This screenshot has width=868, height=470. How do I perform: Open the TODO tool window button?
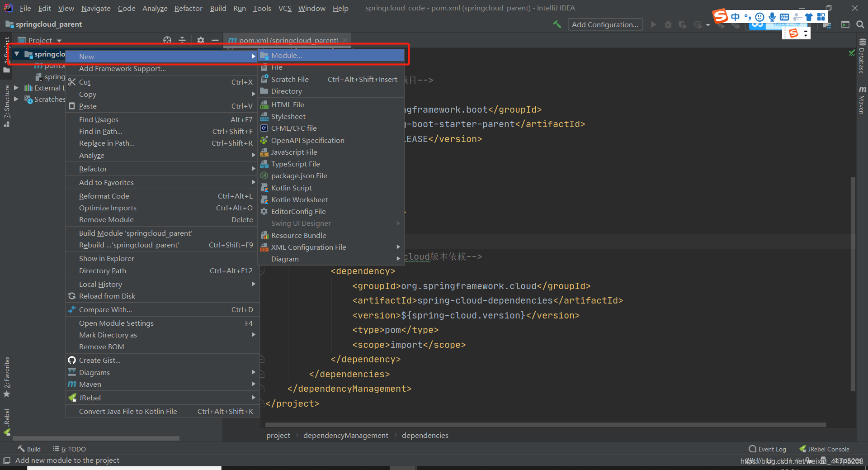[x=69, y=449]
